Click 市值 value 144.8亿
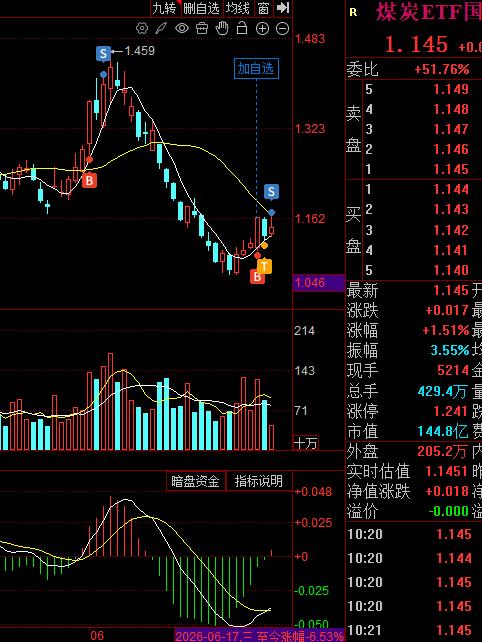482x642 pixels. (x=443, y=431)
